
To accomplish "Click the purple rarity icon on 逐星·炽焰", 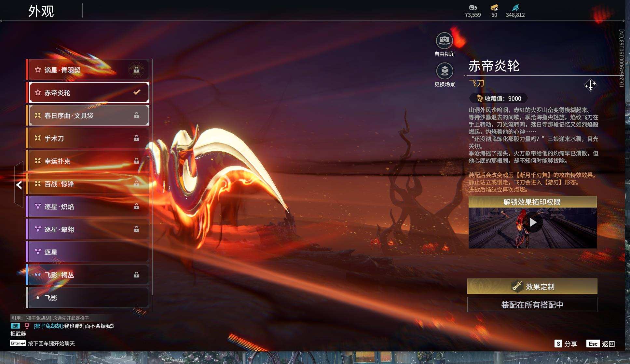I will coord(38,206).
